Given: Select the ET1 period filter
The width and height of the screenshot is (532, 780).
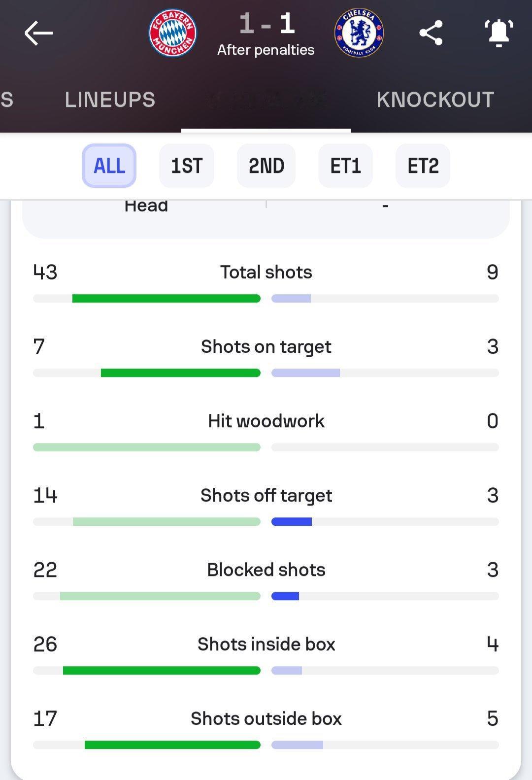Looking at the screenshot, I should click(x=345, y=166).
